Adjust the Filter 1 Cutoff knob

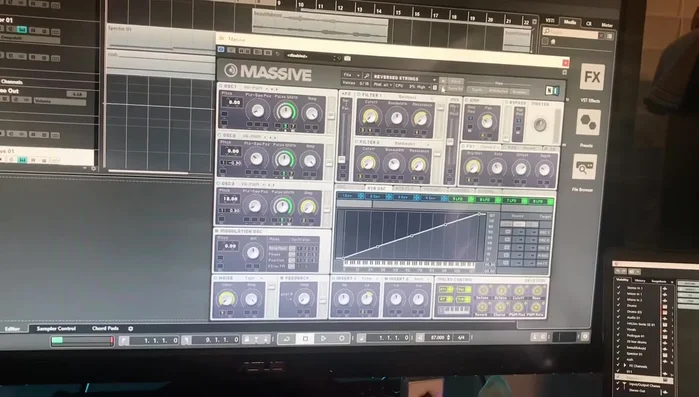click(x=370, y=116)
